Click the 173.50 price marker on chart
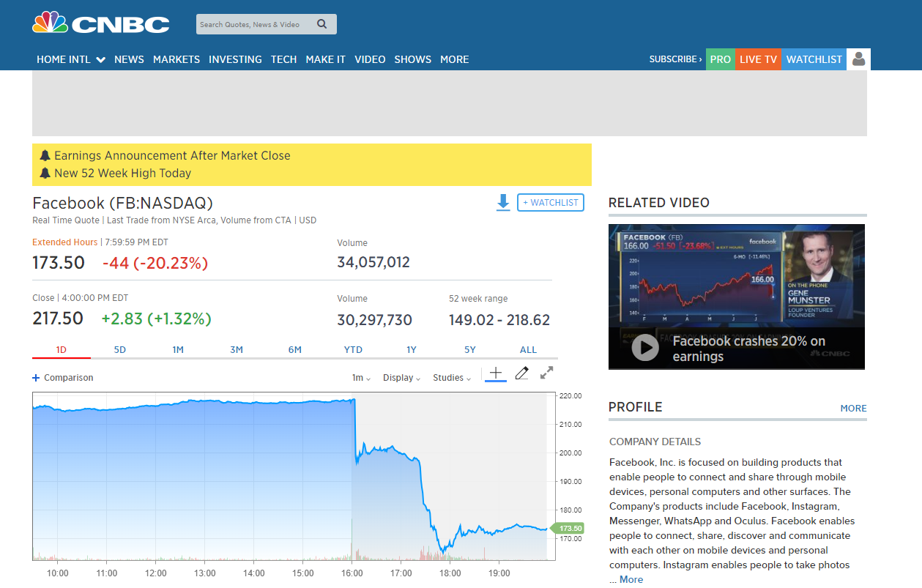This screenshot has height=588, width=922. 568,528
